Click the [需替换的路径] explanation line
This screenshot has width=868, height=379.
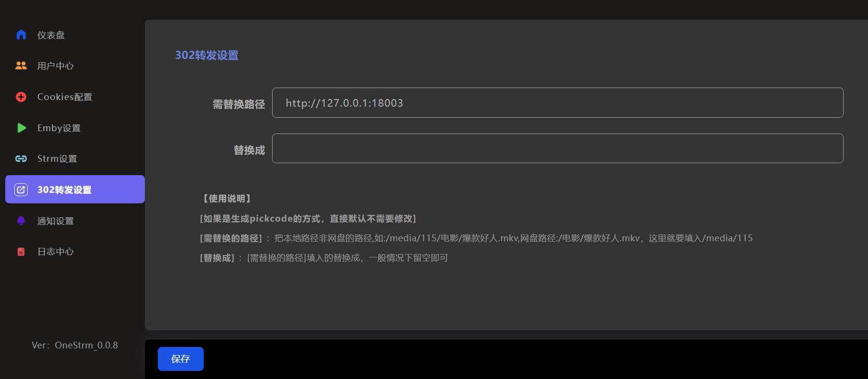(x=476, y=238)
